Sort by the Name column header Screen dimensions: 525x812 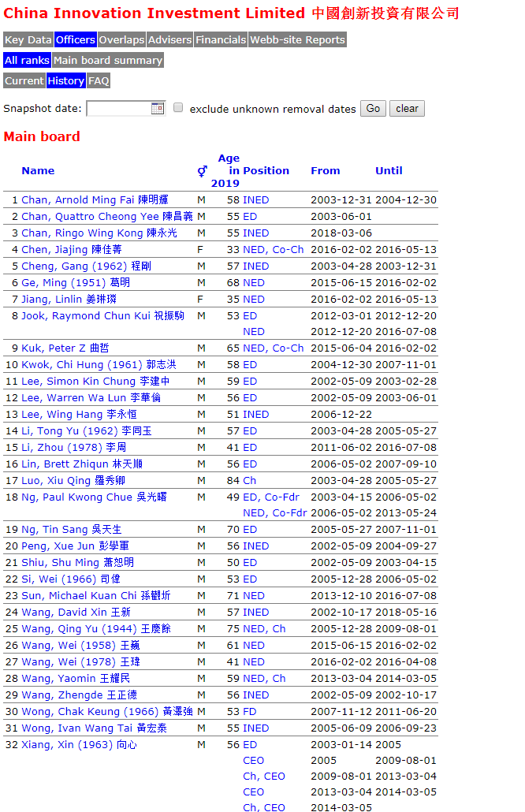point(38,171)
